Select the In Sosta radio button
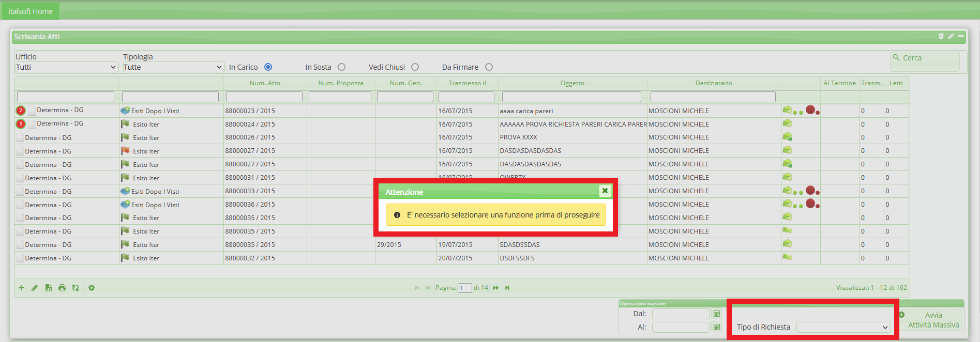The width and height of the screenshot is (980, 342). (341, 67)
